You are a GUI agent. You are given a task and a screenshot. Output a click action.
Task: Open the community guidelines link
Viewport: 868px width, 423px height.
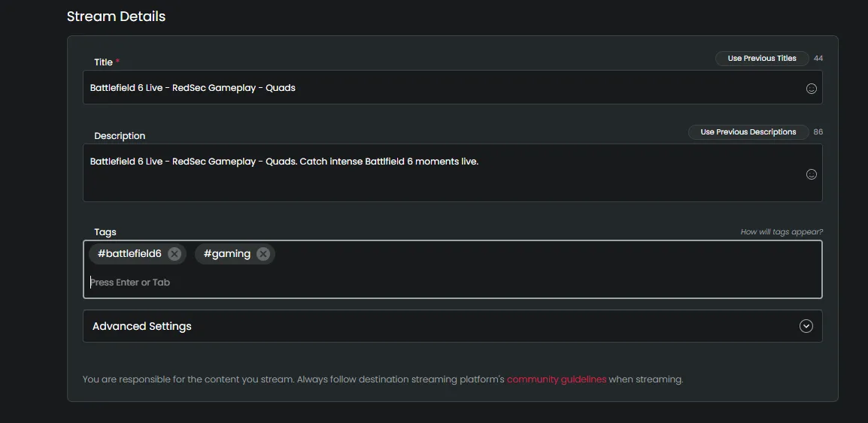[556, 379]
